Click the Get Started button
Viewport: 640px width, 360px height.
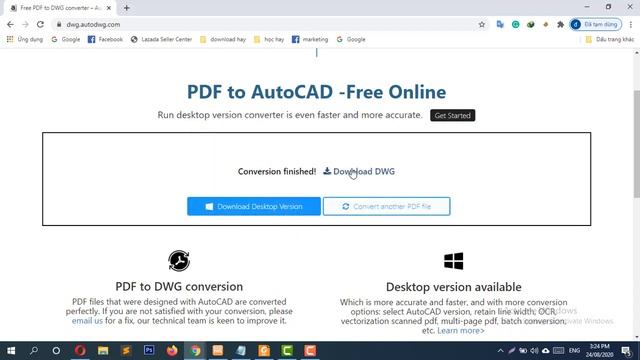pyautogui.click(x=452, y=116)
